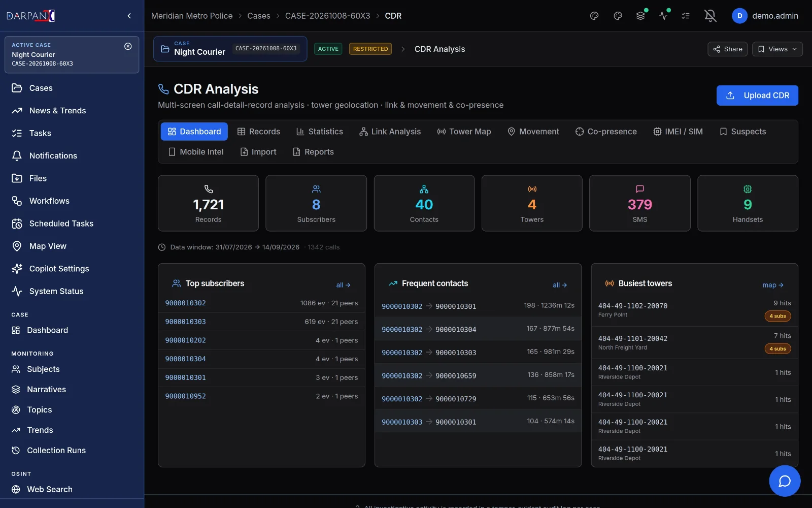Open the demo.admin user menu
This screenshot has width=812, height=508.
point(765,16)
